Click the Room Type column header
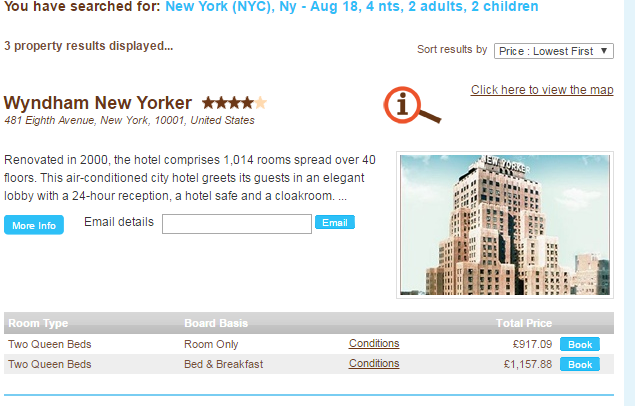The image size is (635, 406). point(38,323)
